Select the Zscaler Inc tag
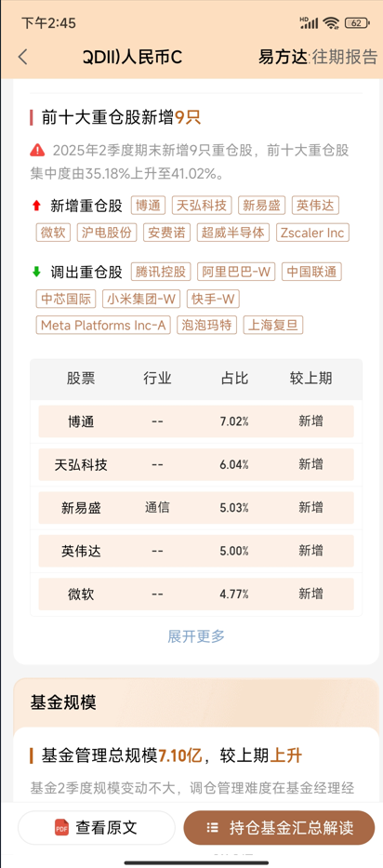 pyautogui.click(x=312, y=233)
